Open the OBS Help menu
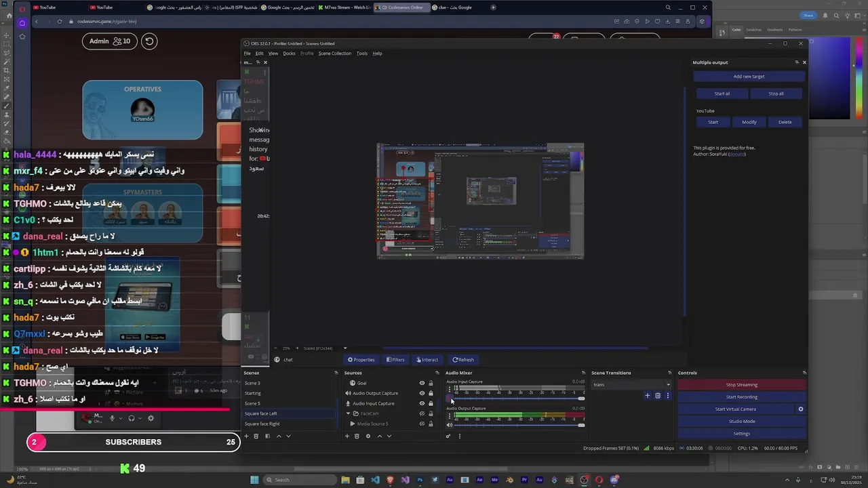 pyautogui.click(x=377, y=54)
